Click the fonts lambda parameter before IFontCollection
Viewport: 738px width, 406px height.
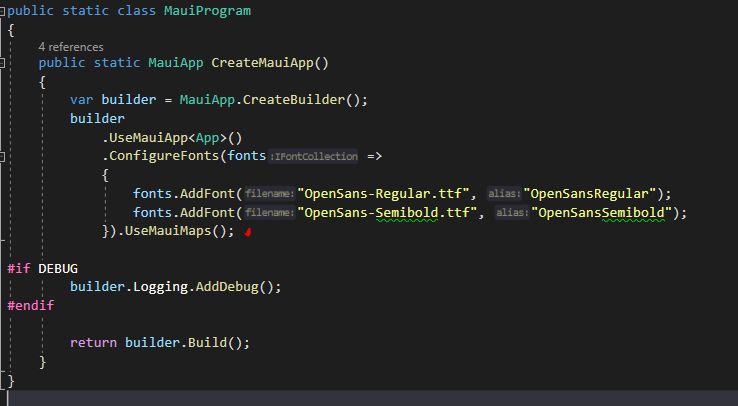247,156
